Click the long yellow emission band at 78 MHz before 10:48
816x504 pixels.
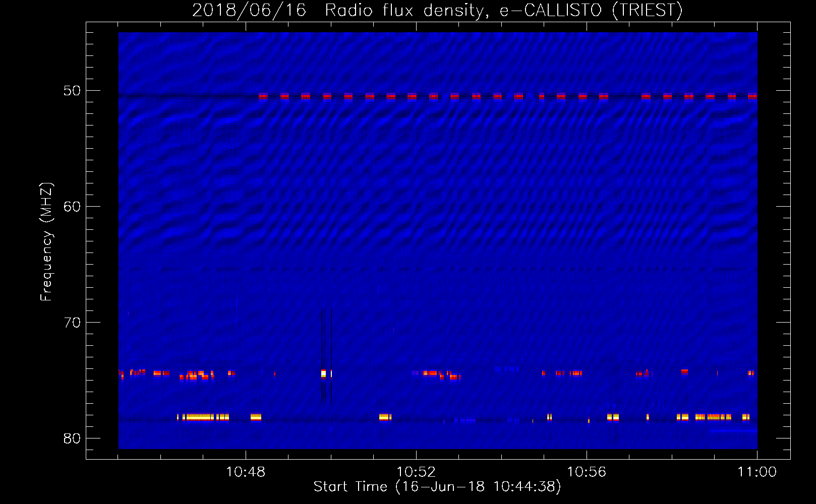[203, 417]
